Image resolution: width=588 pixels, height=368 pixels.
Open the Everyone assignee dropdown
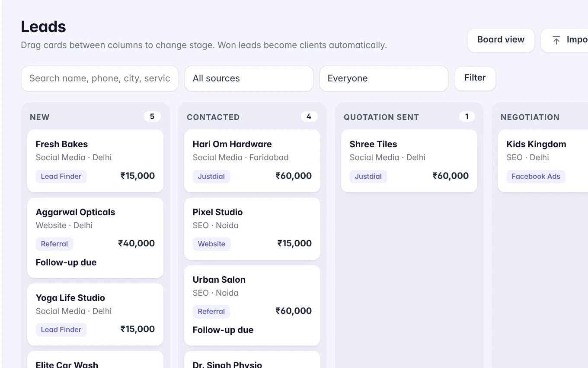[384, 78]
